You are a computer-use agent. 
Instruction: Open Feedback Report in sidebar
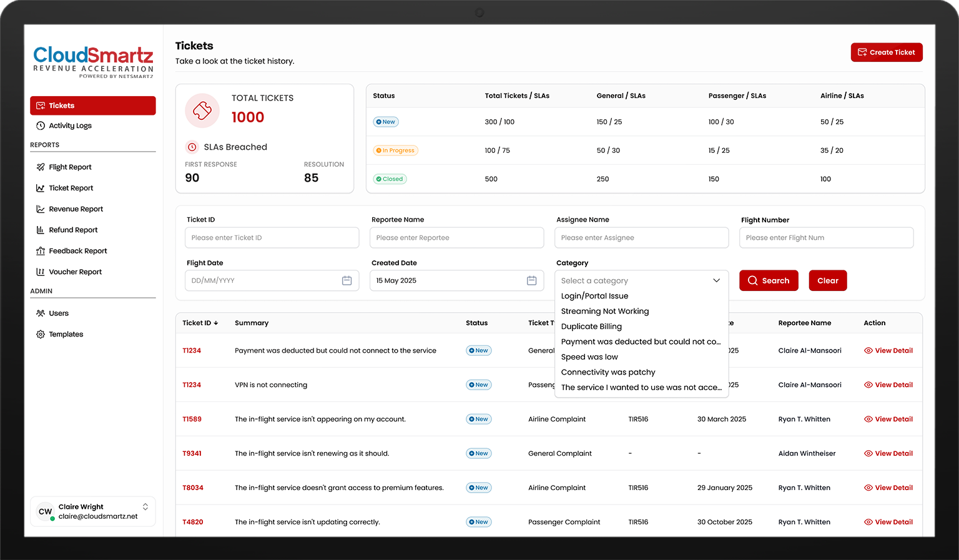77,251
